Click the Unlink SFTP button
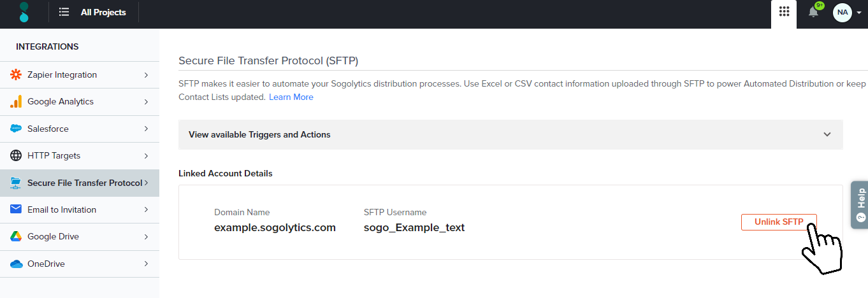The image size is (868, 298). 778,222
